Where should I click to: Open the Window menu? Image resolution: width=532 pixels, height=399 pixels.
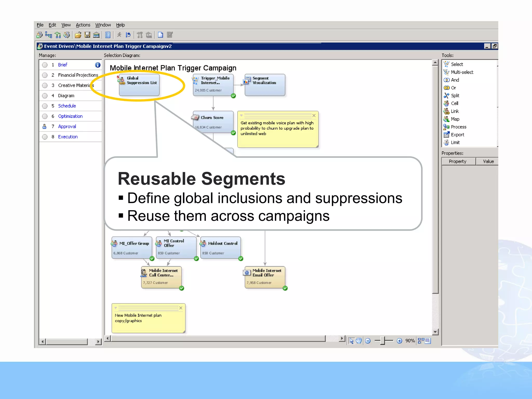103,25
